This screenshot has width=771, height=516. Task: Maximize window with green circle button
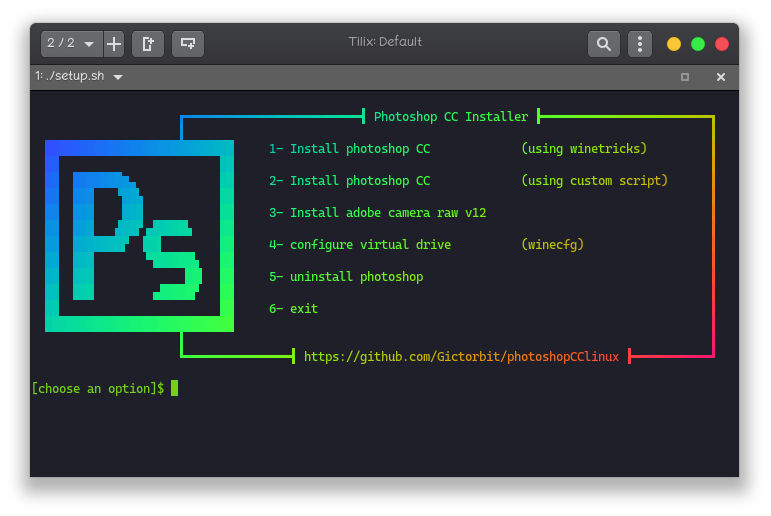click(698, 44)
